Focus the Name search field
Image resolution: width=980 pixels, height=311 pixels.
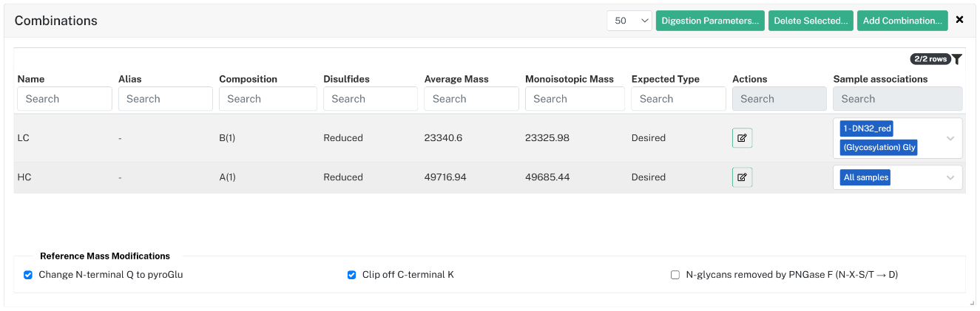(x=65, y=99)
